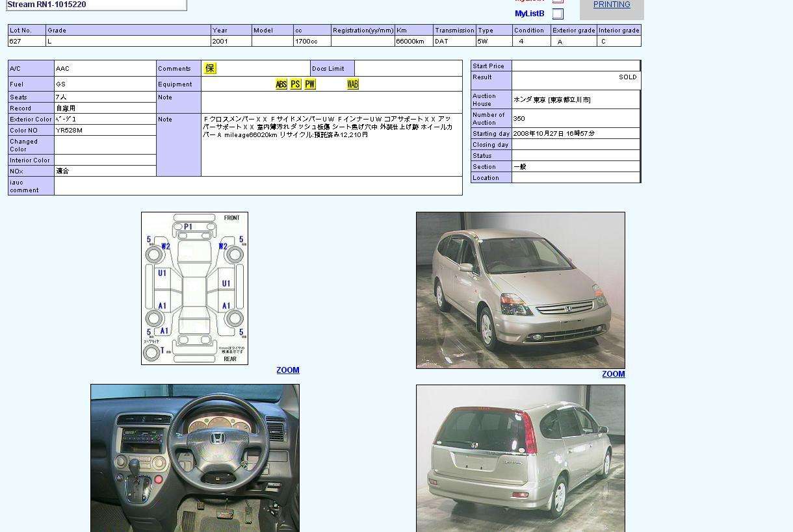Click the 1700cc engine value
This screenshot has height=532, width=793.
point(307,41)
